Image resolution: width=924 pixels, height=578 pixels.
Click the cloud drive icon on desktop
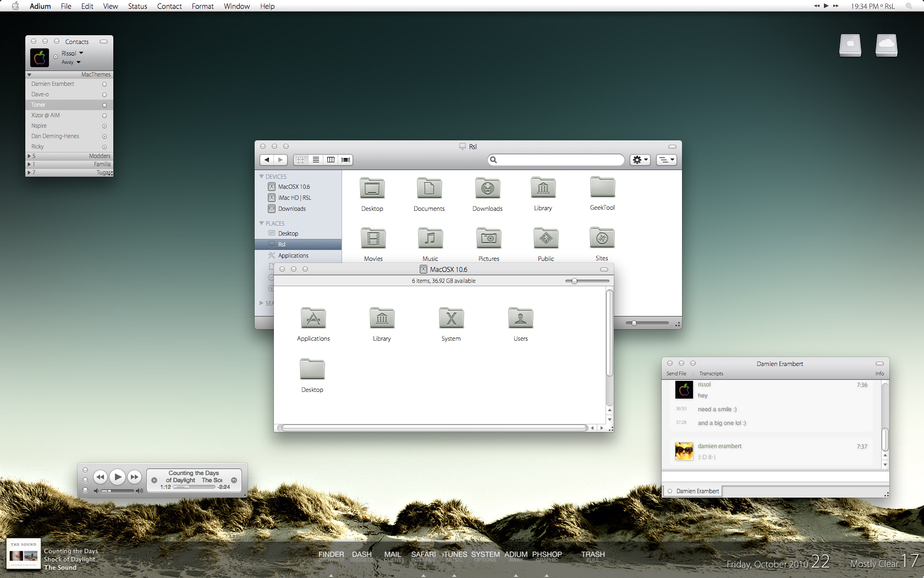point(887,45)
